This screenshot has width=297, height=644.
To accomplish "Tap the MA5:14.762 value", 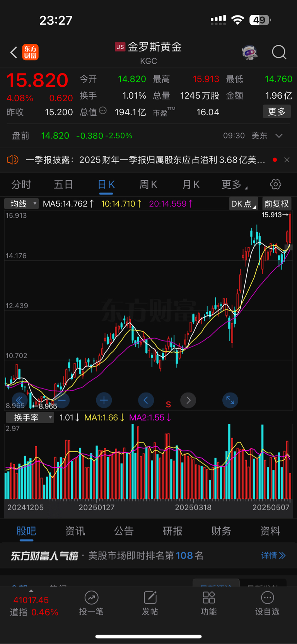I will [68, 204].
